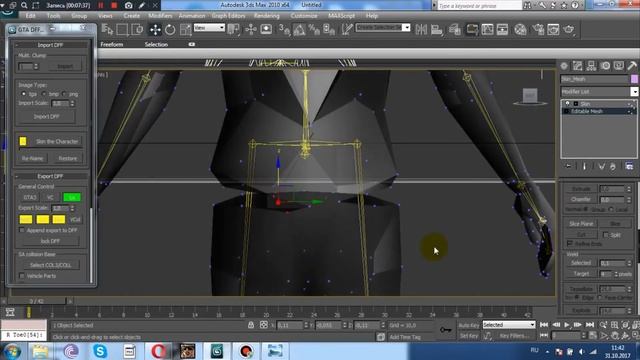Click Configure Modifier Sets icon
Screen dimensions: 640x360
[x=629, y=166]
